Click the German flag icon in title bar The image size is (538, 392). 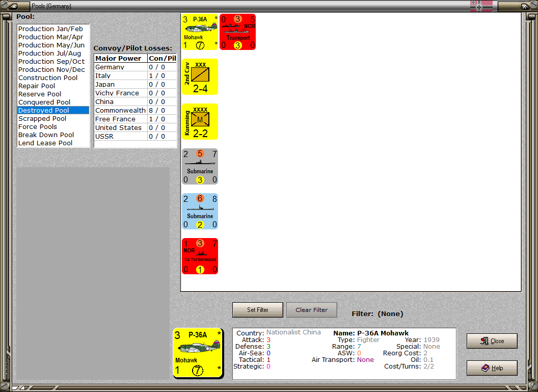[481, 6]
